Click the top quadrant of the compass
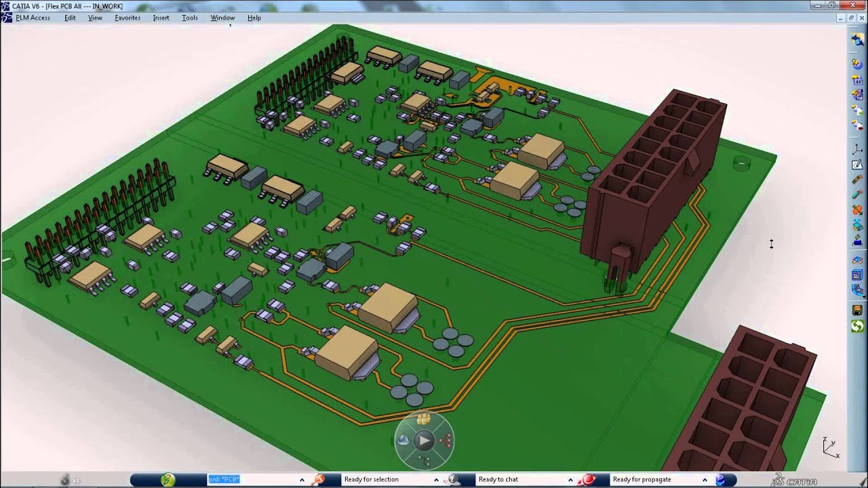 click(x=424, y=420)
